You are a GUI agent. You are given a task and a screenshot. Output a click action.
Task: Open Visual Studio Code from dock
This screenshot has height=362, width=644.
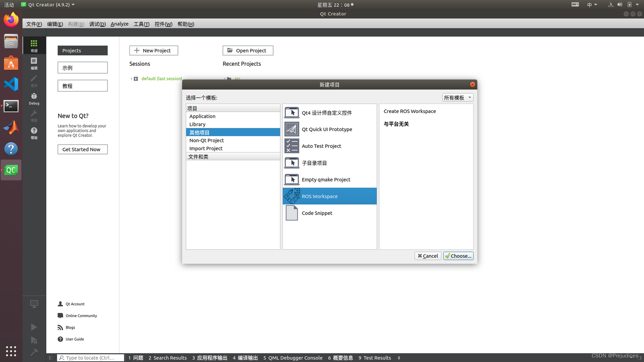pos(11,84)
